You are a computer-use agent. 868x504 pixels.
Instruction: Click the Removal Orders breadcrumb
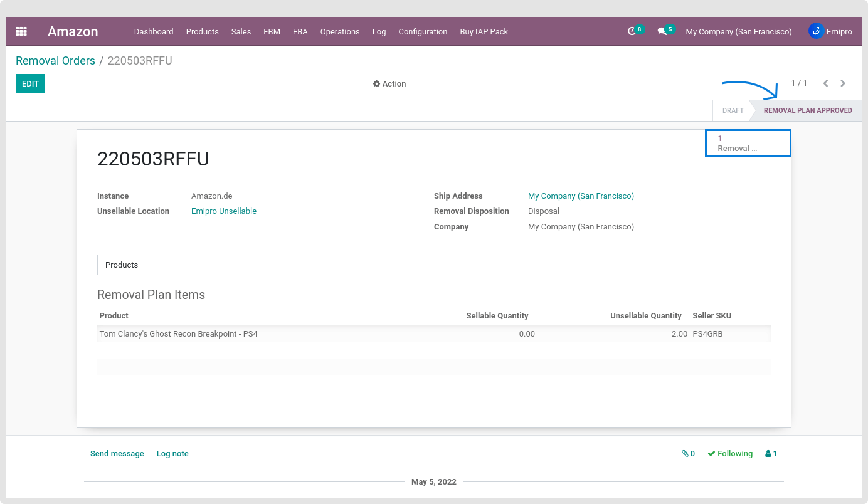(x=55, y=61)
